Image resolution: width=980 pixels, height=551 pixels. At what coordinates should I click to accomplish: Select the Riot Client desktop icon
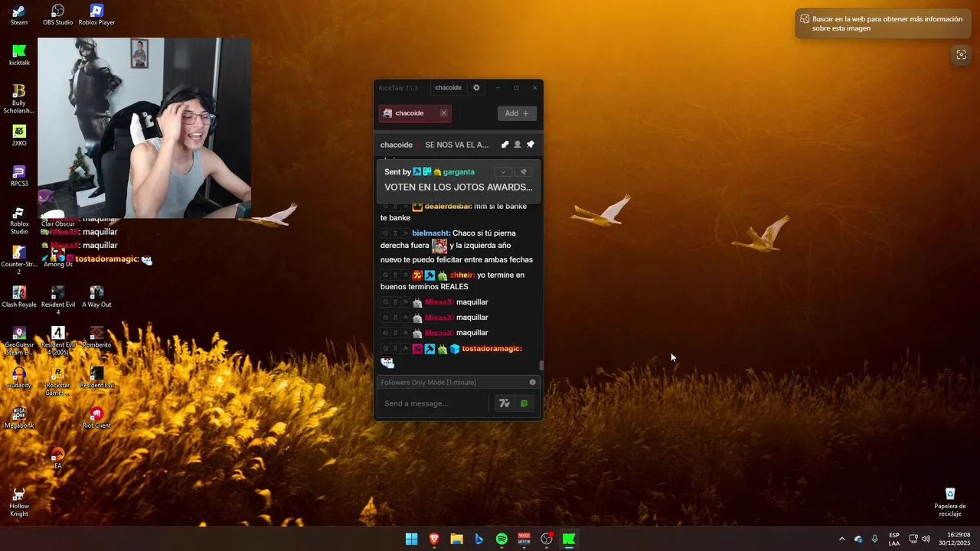point(96,418)
